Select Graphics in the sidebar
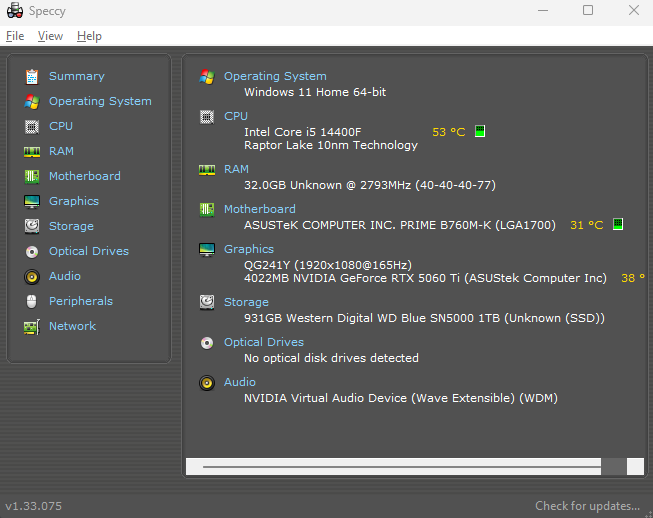 pyautogui.click(x=74, y=201)
